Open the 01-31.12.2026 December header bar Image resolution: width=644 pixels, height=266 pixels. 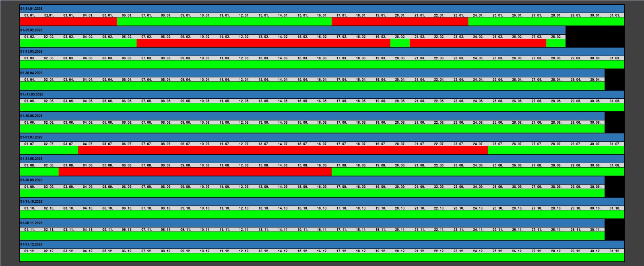coord(322,244)
